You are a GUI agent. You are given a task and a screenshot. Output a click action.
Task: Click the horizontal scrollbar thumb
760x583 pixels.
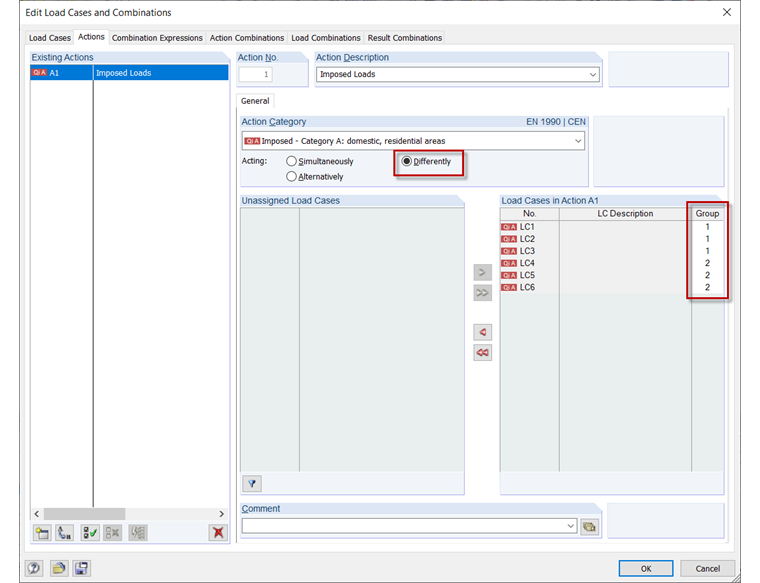click(84, 514)
